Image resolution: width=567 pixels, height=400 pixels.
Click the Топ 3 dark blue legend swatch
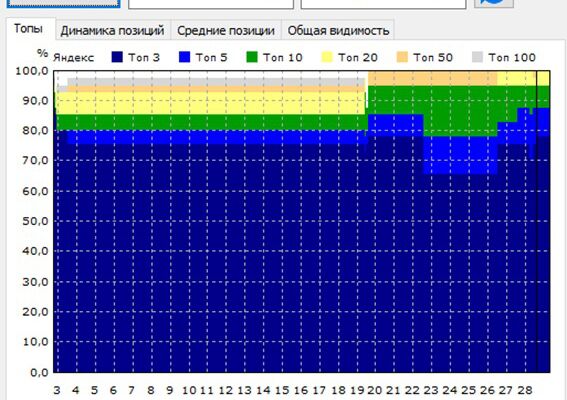[x=117, y=57]
